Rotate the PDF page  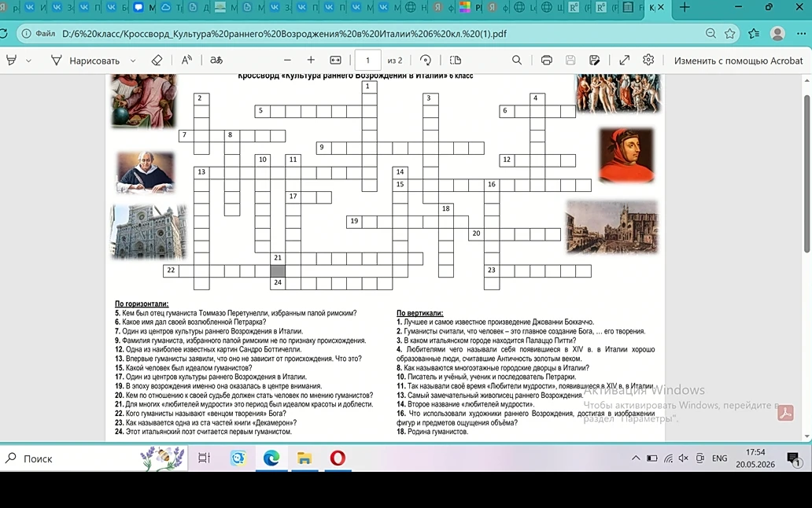click(426, 60)
